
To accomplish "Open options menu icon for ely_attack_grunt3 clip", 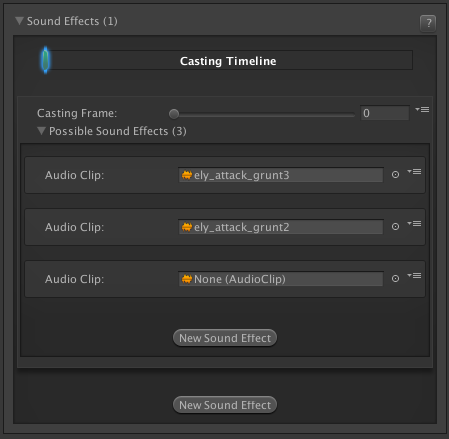I will (x=414, y=172).
